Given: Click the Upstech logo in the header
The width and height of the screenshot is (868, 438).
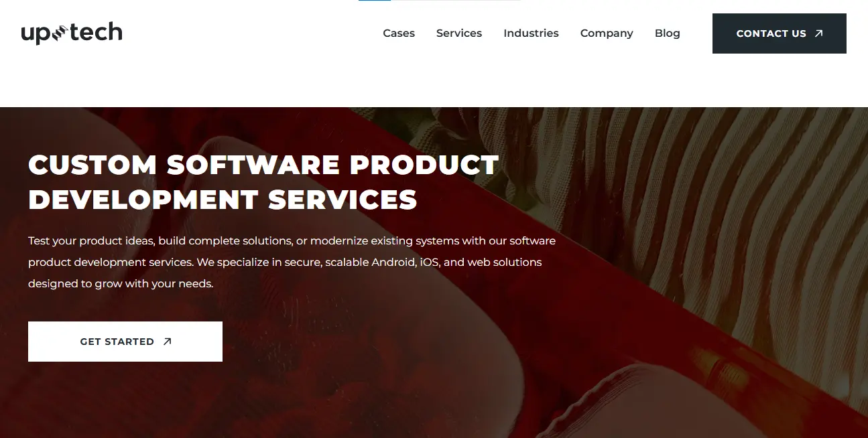Looking at the screenshot, I should click(x=72, y=33).
